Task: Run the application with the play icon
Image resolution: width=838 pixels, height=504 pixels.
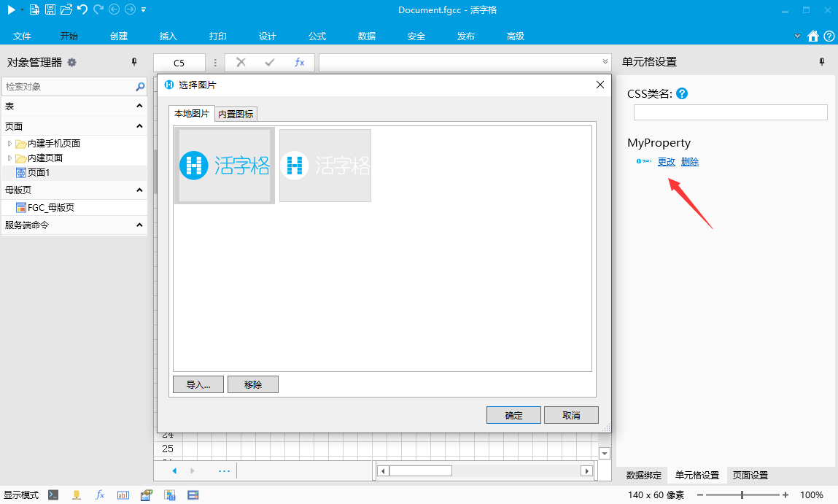Action: point(11,9)
